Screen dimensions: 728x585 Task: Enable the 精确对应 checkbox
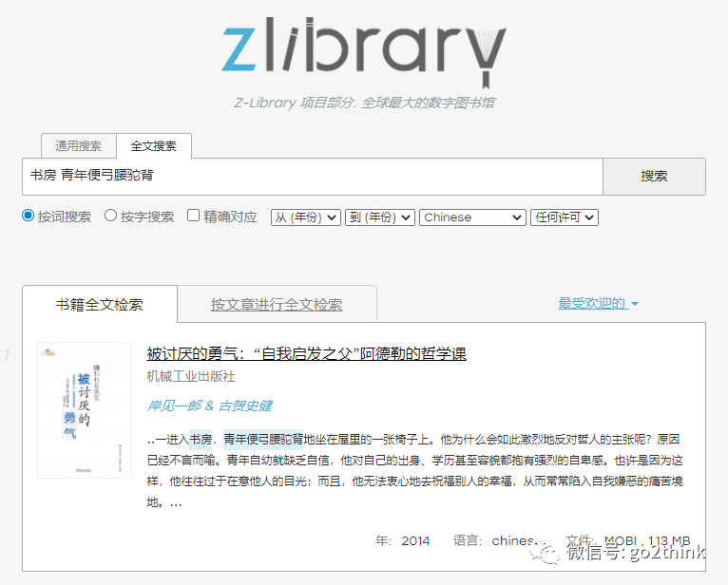194,216
